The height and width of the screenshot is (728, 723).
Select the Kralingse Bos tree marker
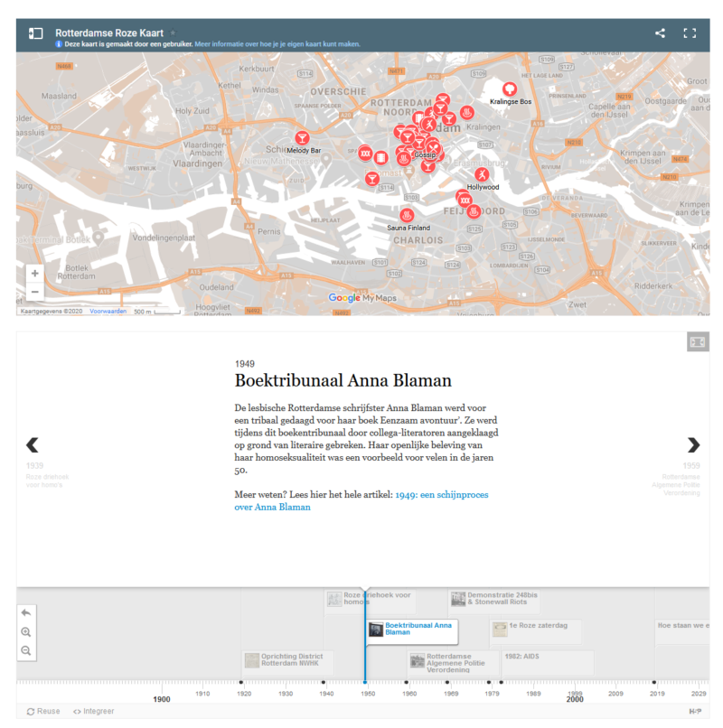point(510,89)
